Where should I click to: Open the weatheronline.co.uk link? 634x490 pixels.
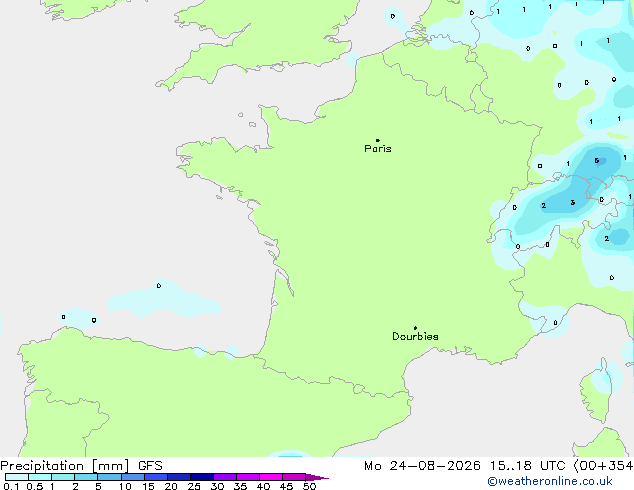tap(550, 481)
